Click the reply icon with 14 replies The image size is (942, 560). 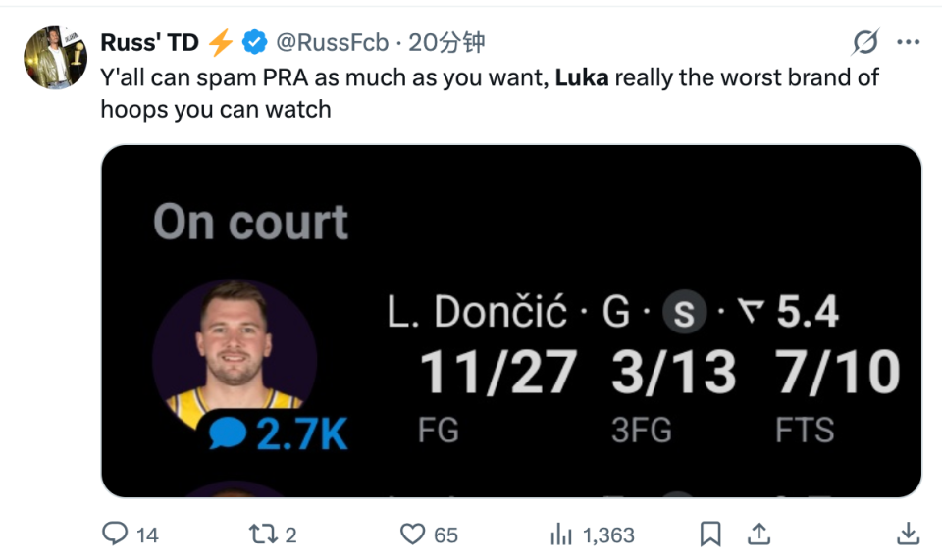[116, 534]
